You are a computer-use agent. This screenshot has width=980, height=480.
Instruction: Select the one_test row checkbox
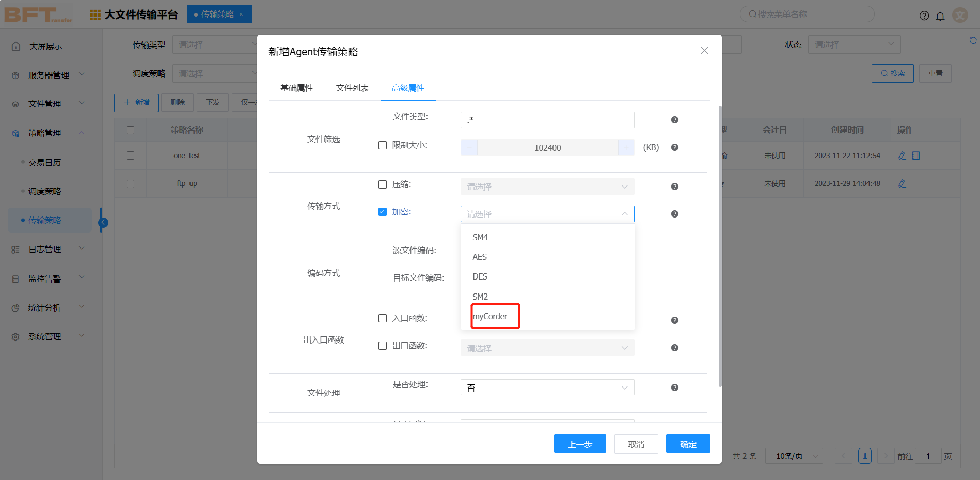coord(130,156)
